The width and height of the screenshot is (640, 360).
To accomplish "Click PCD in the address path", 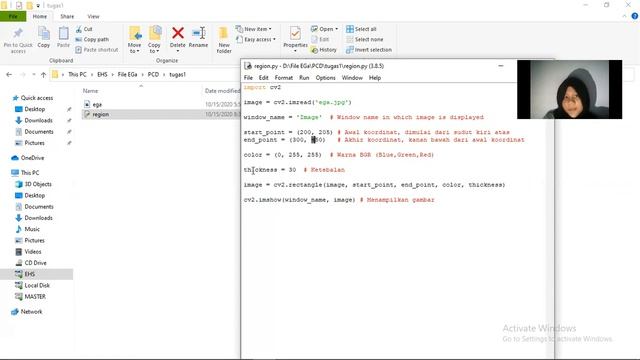I will tap(153, 75).
